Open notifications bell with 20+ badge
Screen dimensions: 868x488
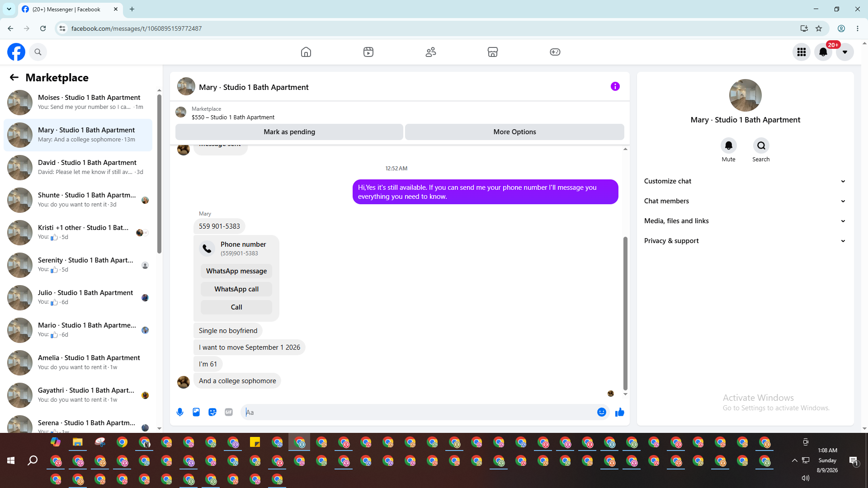coord(823,52)
